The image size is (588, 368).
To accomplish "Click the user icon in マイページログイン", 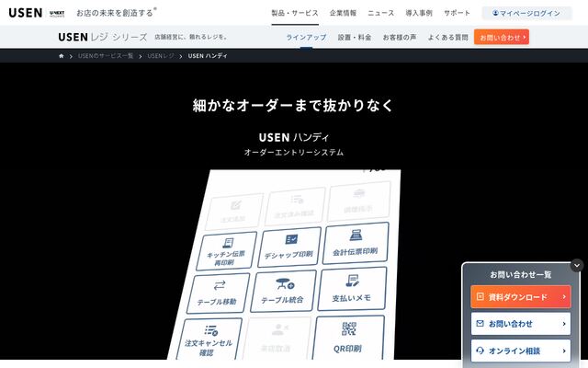I will click(495, 13).
